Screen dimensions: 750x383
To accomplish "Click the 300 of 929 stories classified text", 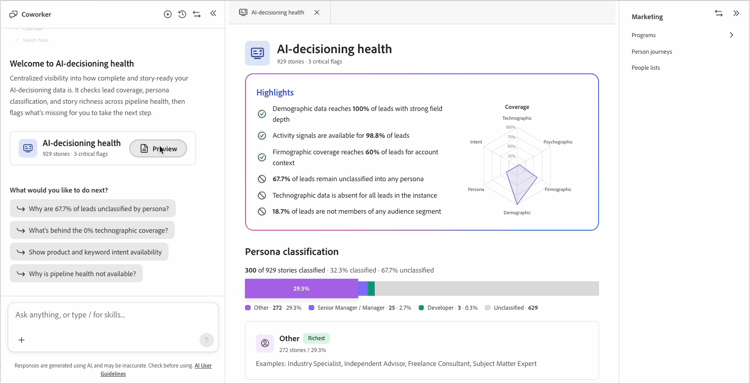I will click(x=285, y=270).
